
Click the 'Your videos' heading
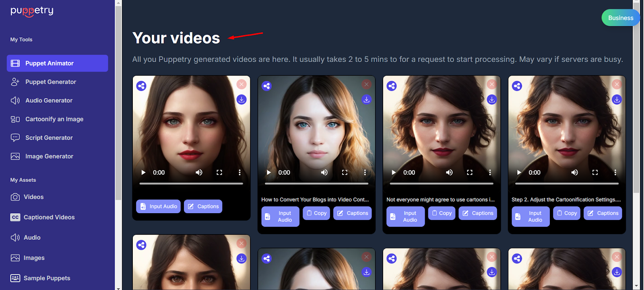(x=176, y=38)
